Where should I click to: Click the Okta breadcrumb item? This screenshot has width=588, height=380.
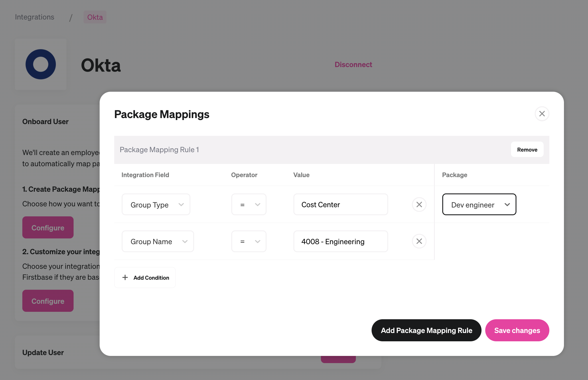tap(95, 17)
